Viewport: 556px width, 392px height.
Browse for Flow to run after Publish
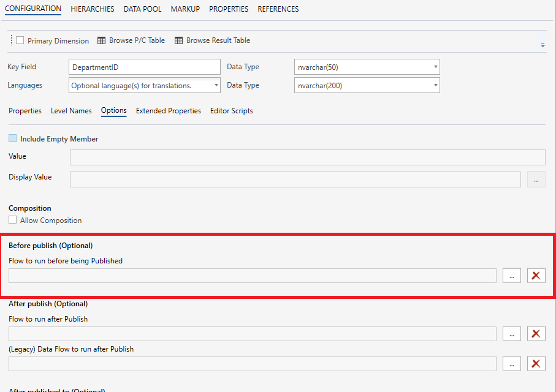511,334
